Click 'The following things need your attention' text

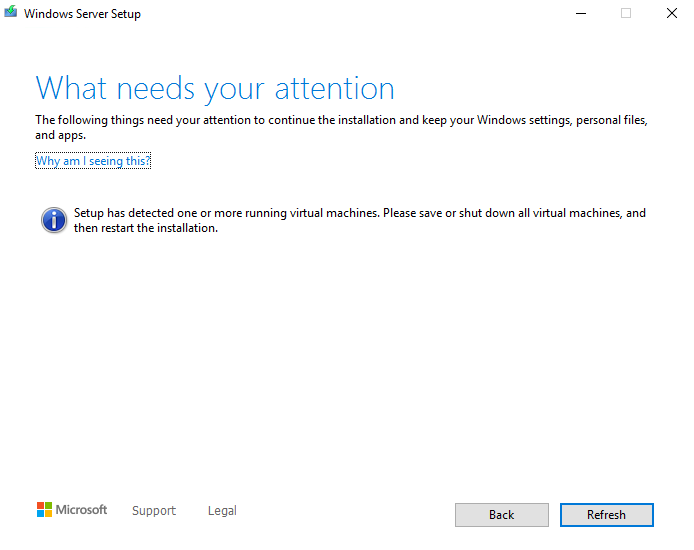341,127
